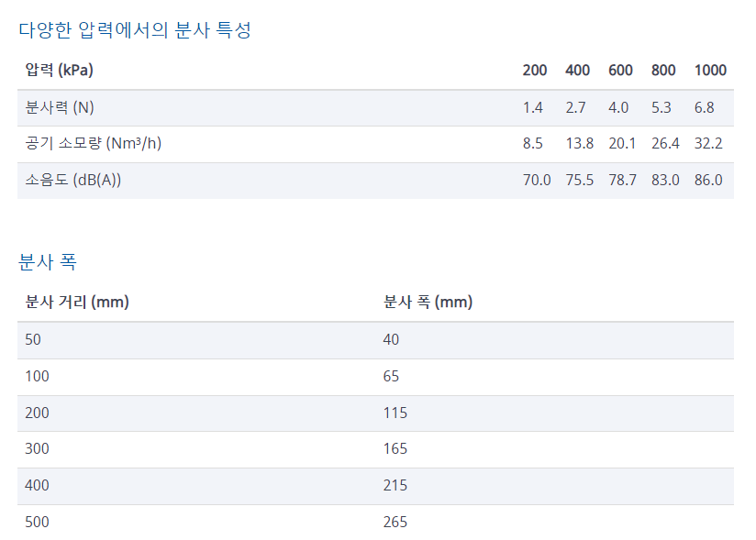Image resolution: width=756 pixels, height=540 pixels.
Task: Click the '다양한 압력에서의 분사 특성' heading
Action: [135, 30]
